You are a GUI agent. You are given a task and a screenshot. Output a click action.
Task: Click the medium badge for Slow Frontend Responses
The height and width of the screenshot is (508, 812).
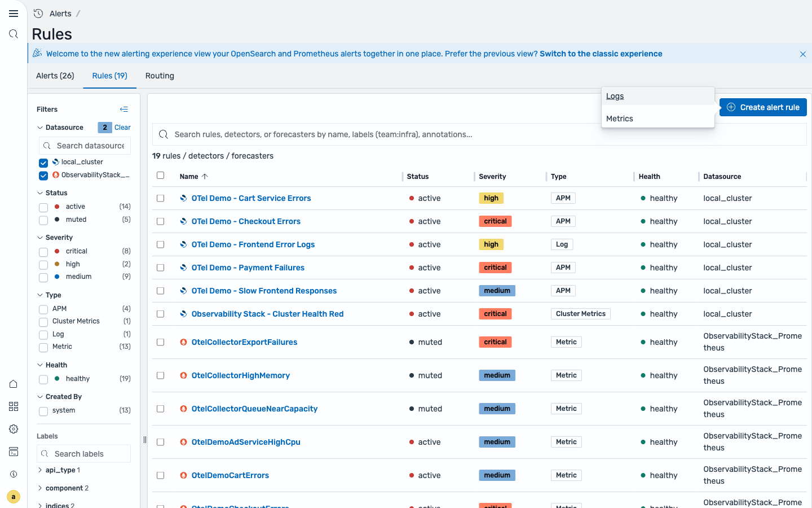(x=497, y=291)
